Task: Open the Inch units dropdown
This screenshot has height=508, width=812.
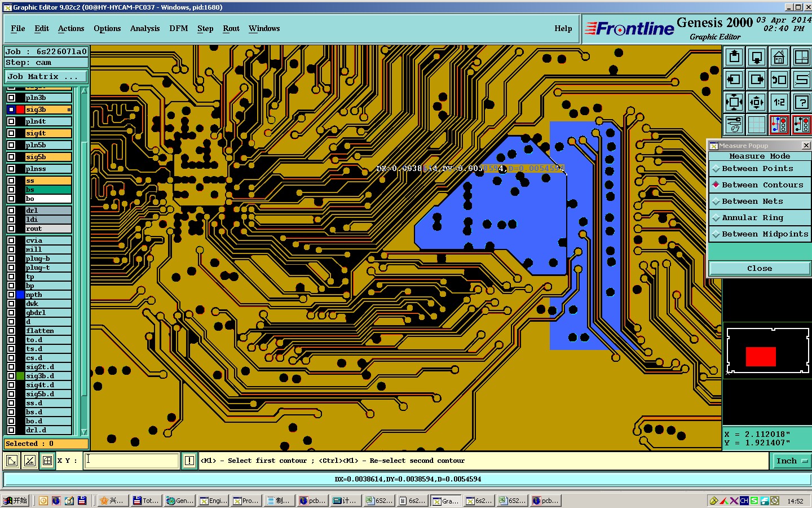Action: coord(791,461)
